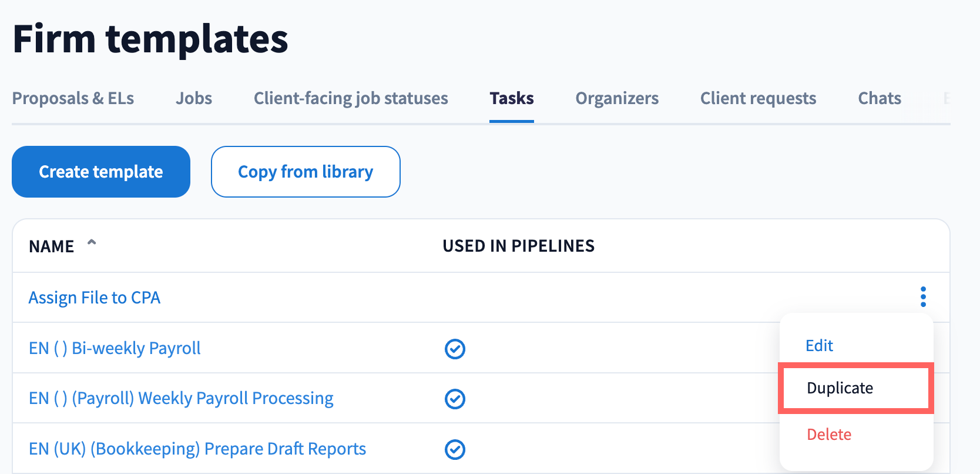Open the Assign File to CPA template
Viewport: 980px width, 474px height.
pyautogui.click(x=95, y=298)
